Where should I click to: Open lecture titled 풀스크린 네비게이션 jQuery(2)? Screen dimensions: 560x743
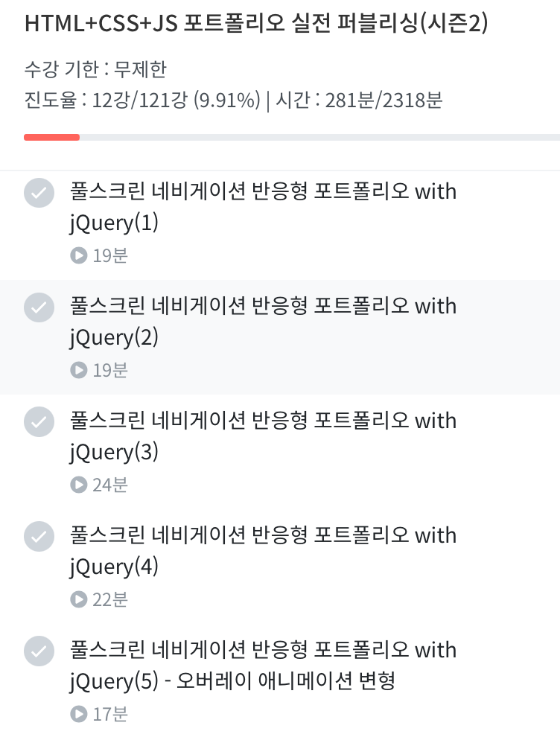pyautogui.click(x=263, y=322)
